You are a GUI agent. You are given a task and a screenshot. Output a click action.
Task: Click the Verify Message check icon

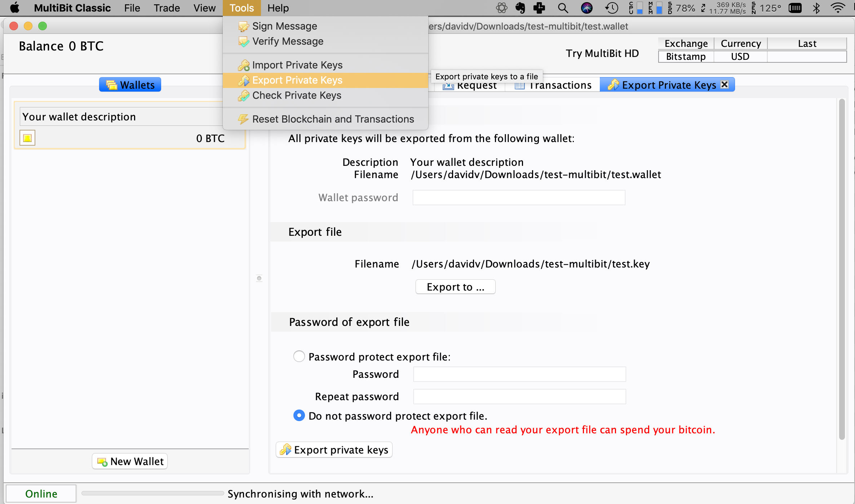[x=244, y=41]
